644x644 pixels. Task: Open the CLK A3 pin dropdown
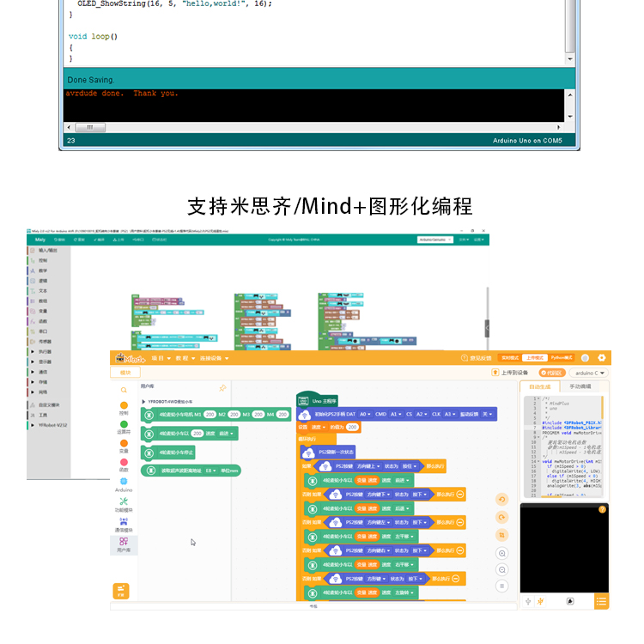[x=450, y=414]
